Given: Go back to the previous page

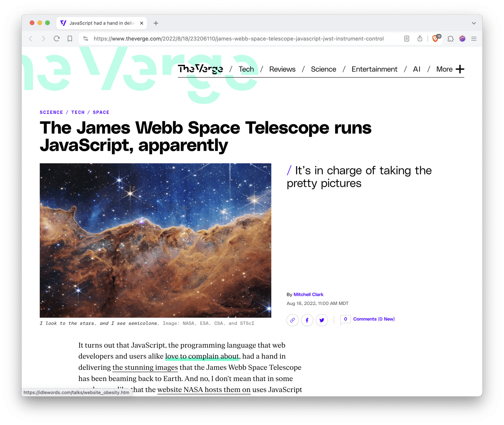Looking at the screenshot, I should point(31,39).
